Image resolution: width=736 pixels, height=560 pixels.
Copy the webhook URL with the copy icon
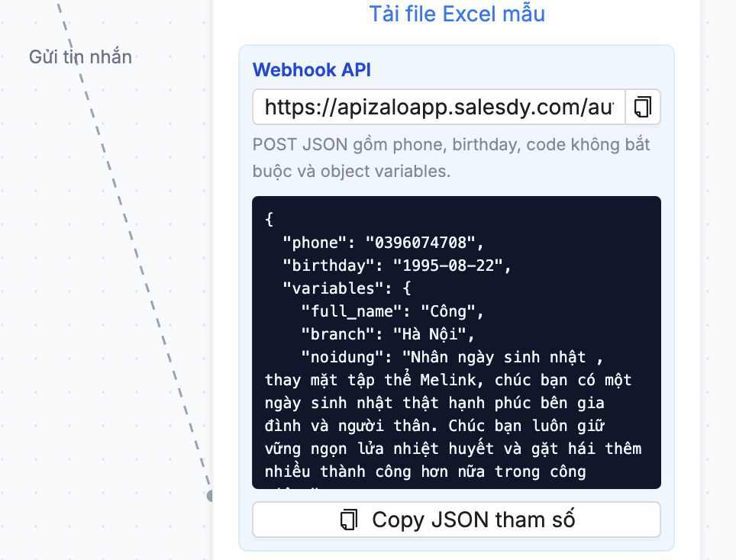(x=643, y=107)
